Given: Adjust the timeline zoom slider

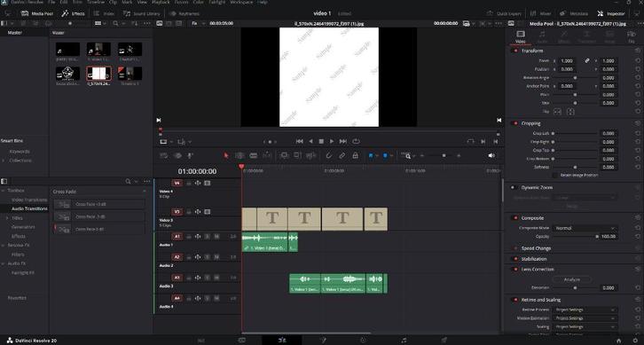Looking at the screenshot, I should (x=440, y=156).
